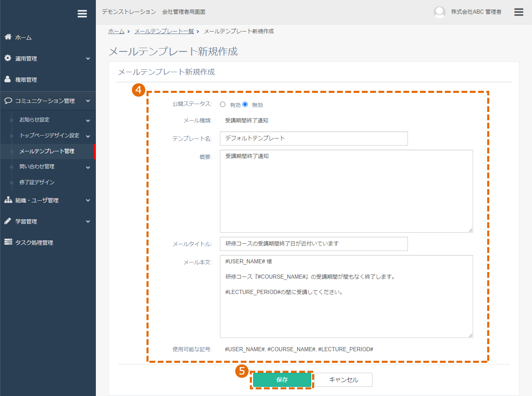Click the 株式会社ABC 管理者 user name

pos(476,12)
